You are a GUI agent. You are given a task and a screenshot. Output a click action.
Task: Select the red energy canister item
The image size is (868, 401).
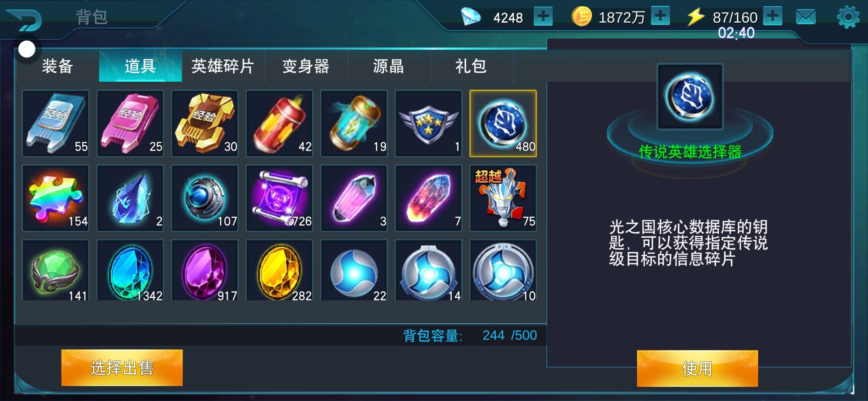coord(279,123)
